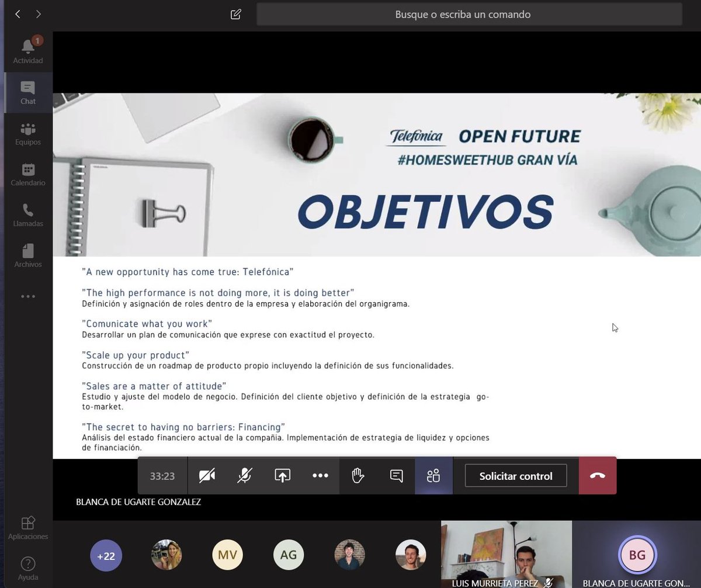Select the blonde woman participant photo avatar
The image size is (701, 588).
click(166, 555)
